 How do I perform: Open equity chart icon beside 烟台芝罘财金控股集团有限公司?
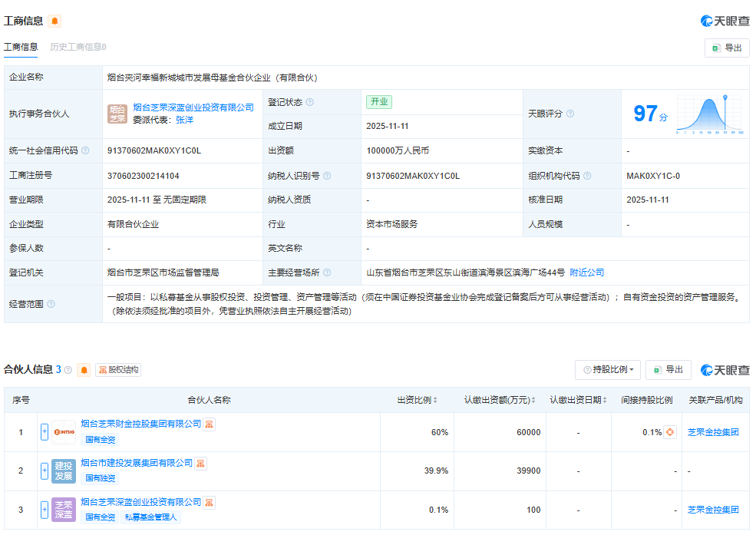pos(209,424)
